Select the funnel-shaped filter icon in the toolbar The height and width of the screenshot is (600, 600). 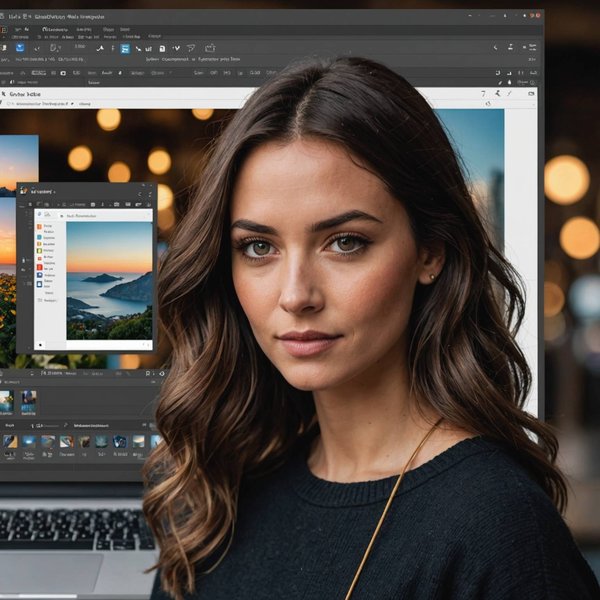tap(191, 48)
